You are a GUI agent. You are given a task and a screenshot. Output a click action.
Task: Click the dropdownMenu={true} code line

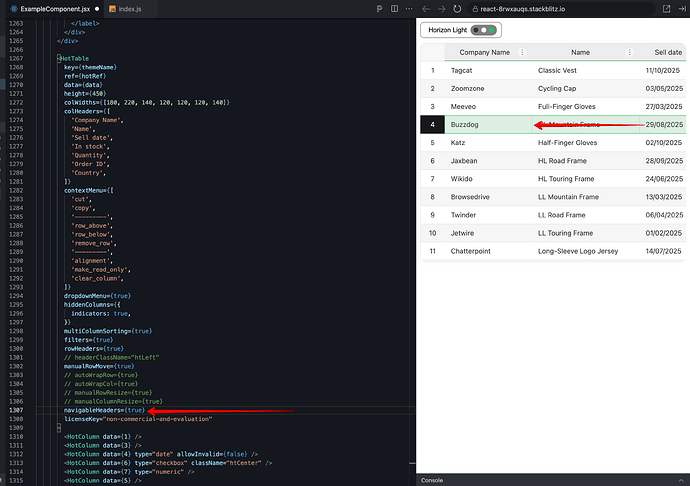(x=97, y=296)
